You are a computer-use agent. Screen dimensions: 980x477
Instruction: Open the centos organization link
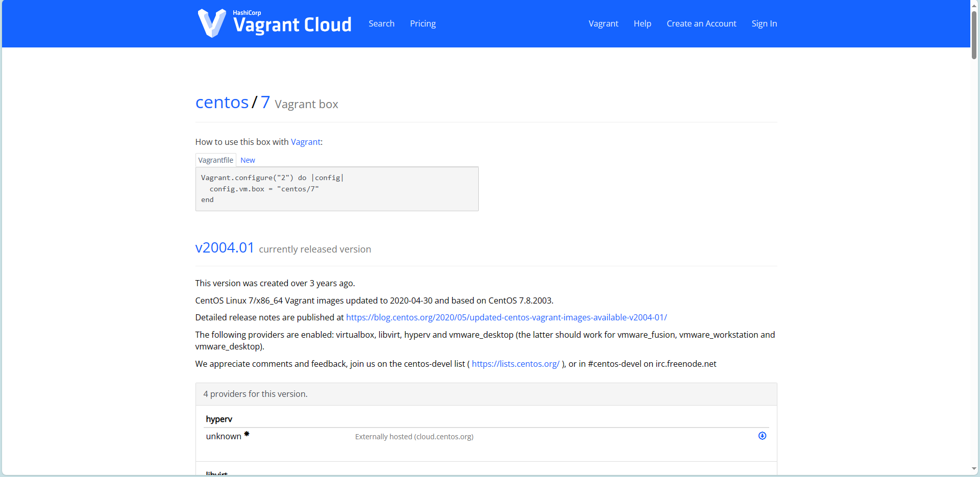(x=222, y=102)
